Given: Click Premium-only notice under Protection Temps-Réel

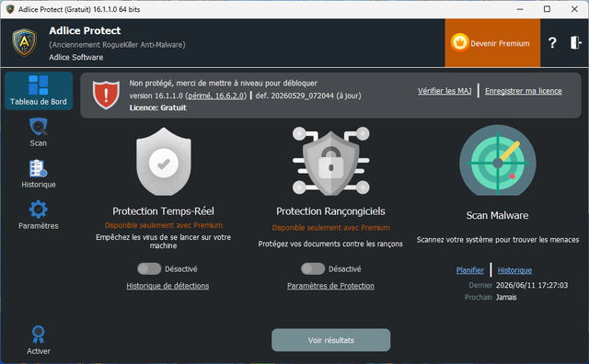Looking at the screenshot, I should (x=164, y=225).
